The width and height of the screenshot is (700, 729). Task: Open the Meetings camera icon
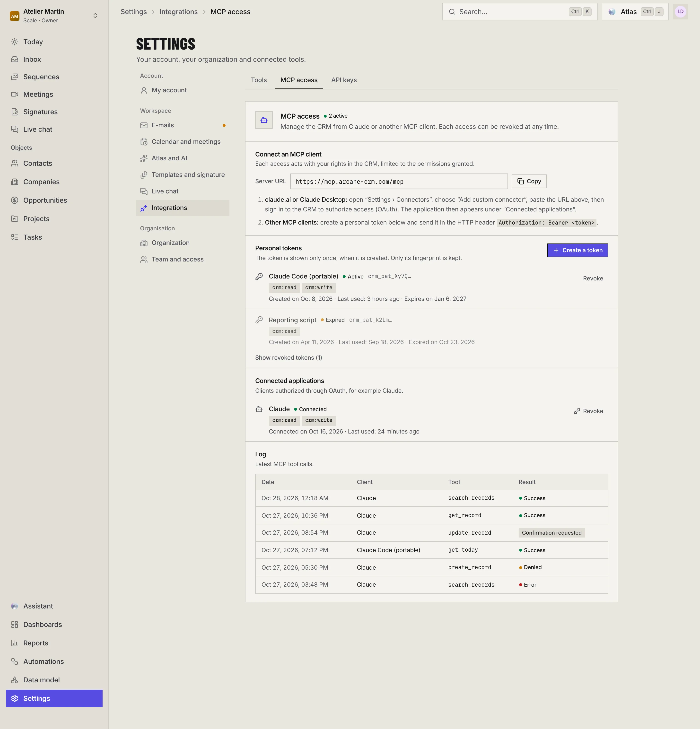15,94
